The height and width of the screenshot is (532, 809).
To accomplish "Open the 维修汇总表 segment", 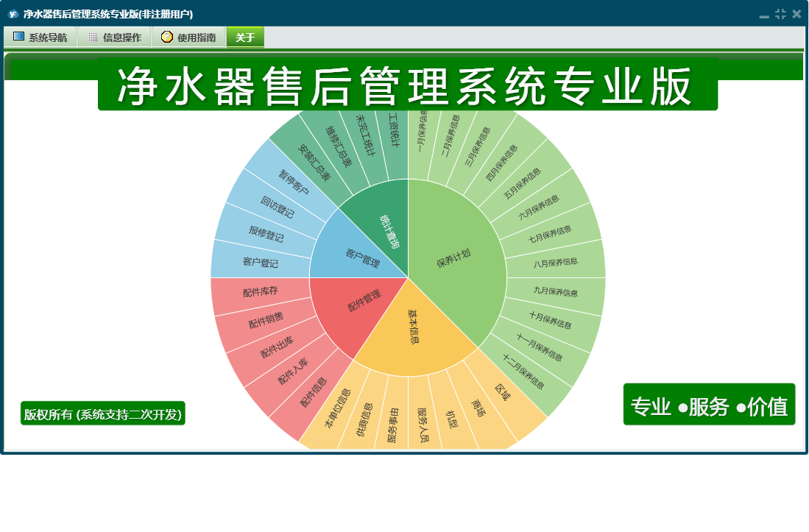I will [338, 146].
